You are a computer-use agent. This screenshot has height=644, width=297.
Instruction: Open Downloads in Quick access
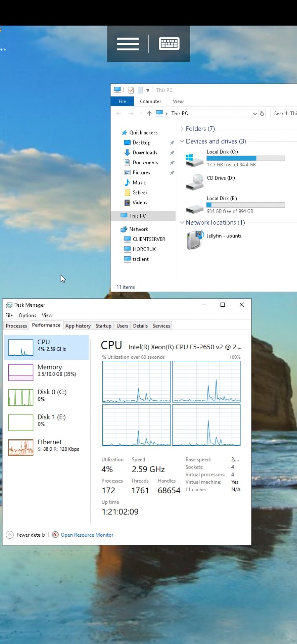point(145,152)
